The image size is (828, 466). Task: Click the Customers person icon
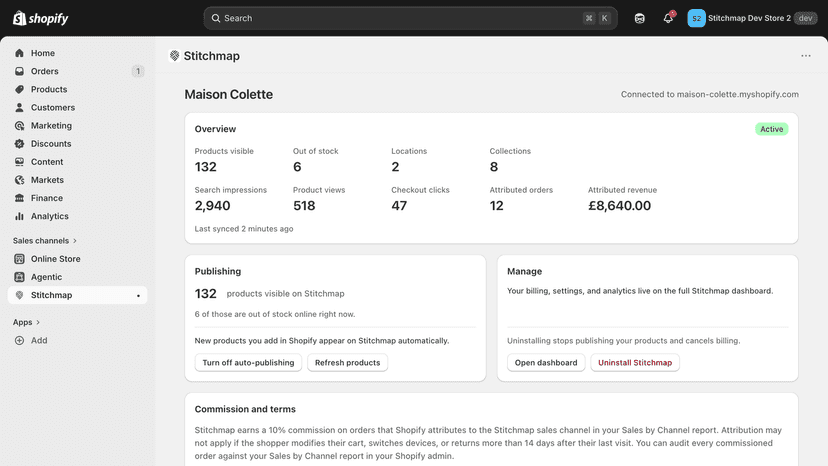point(20,107)
